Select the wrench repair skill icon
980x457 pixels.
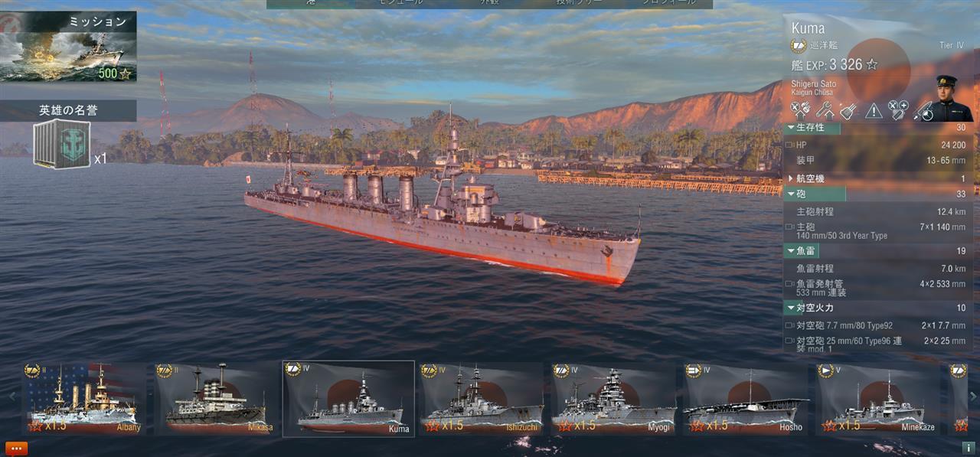[x=824, y=110]
